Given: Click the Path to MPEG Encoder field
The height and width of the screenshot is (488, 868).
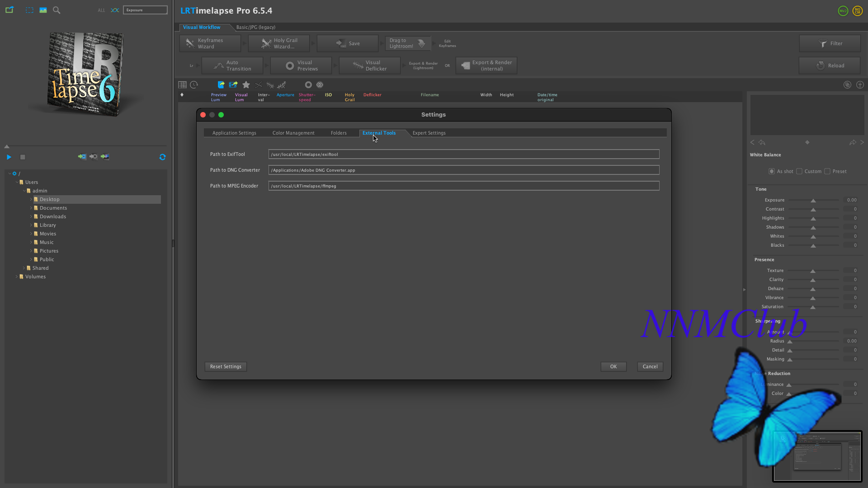Looking at the screenshot, I should pos(464,186).
